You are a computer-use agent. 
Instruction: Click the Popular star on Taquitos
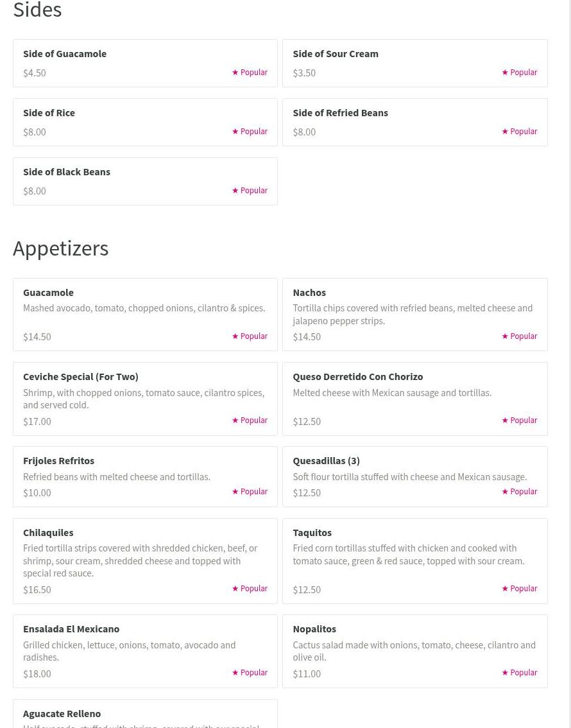505,589
